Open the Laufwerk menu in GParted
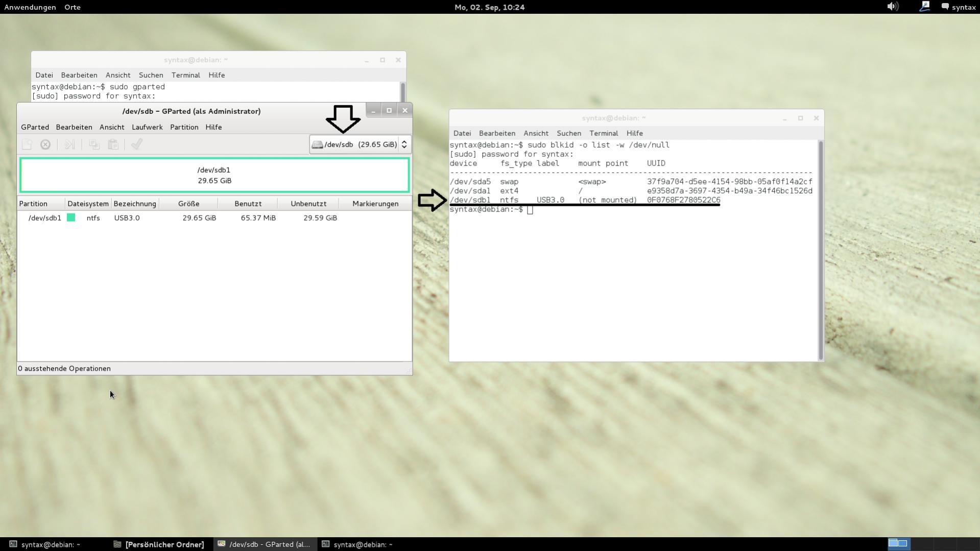Image resolution: width=980 pixels, height=551 pixels. tap(147, 127)
